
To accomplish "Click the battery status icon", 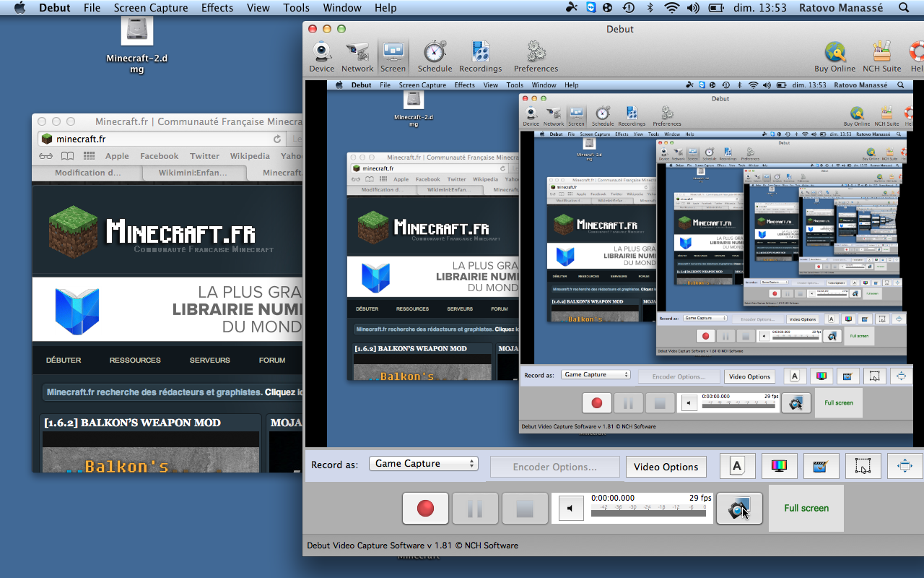I will pyautogui.click(x=716, y=8).
